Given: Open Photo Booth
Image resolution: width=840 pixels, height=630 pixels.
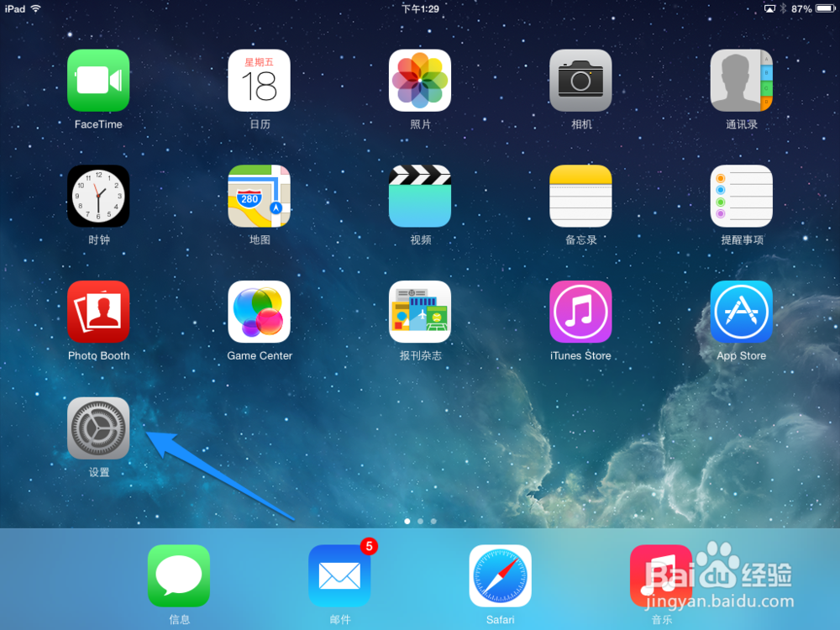Looking at the screenshot, I should 98,312.
